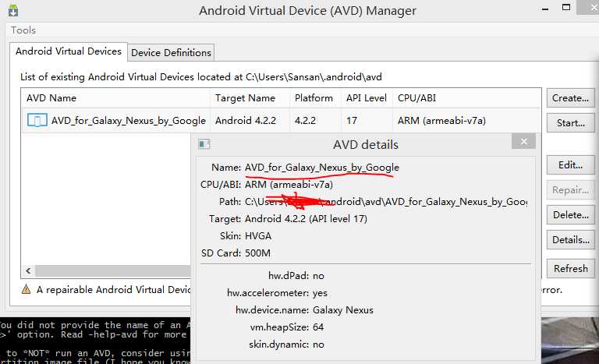
Task: Click the horizontal scrollbar left arrow
Action: 28,270
